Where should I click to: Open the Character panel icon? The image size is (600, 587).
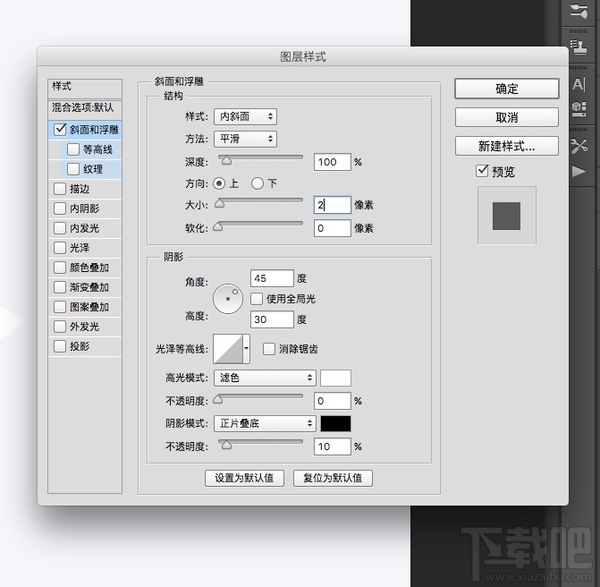coord(579,84)
